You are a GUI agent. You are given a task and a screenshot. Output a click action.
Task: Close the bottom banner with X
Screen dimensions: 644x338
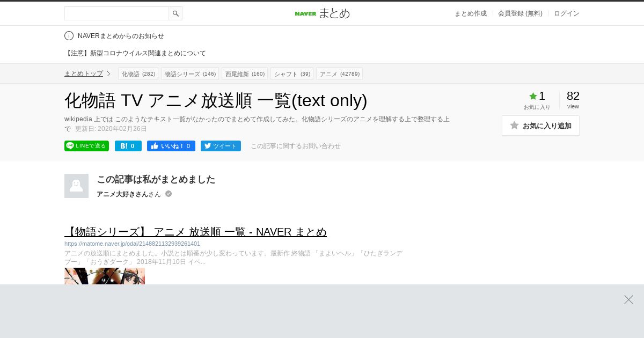(628, 299)
